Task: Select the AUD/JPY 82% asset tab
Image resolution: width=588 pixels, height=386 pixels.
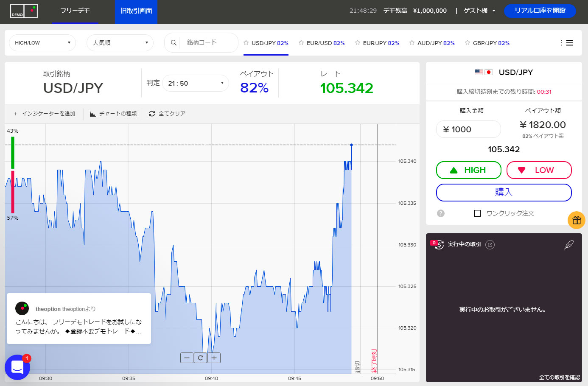Action: [432, 43]
